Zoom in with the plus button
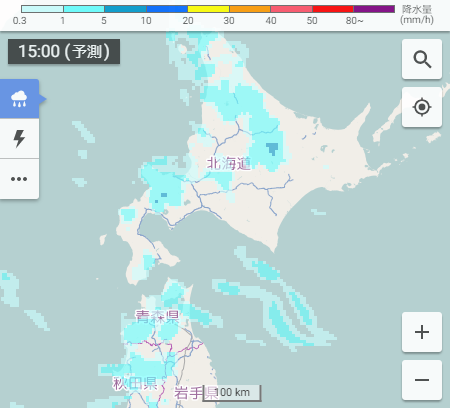The image size is (450, 408). tap(422, 332)
